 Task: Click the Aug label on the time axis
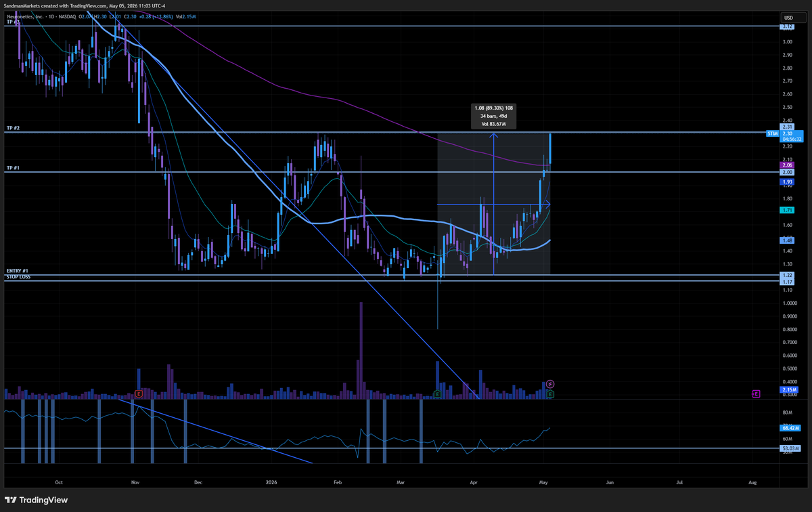coord(752,483)
